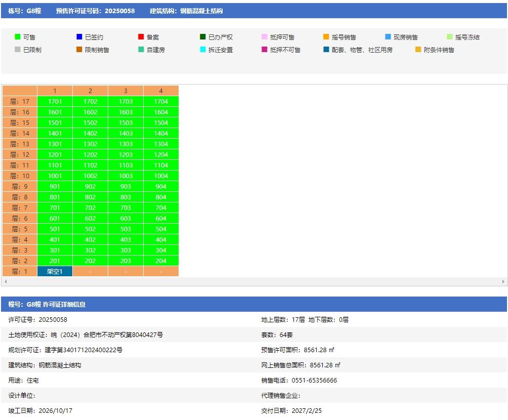508x420 pixels.
Task: Click column header 2
Action: (90, 91)
